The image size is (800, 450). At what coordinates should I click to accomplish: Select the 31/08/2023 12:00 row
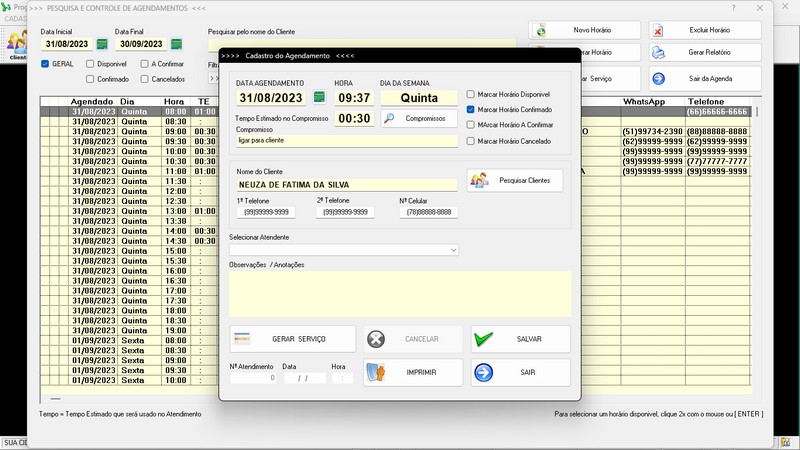click(395, 191)
